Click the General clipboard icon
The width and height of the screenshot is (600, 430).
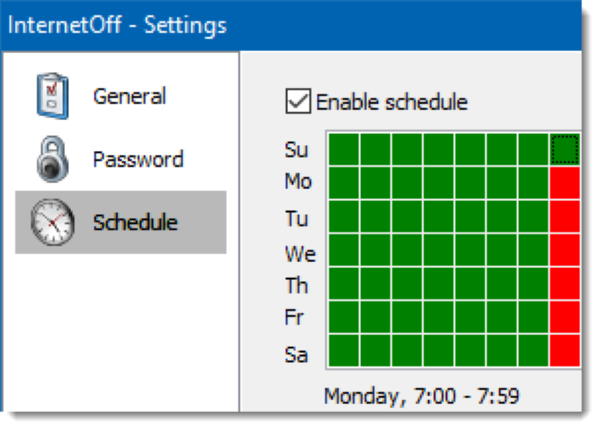(x=50, y=97)
